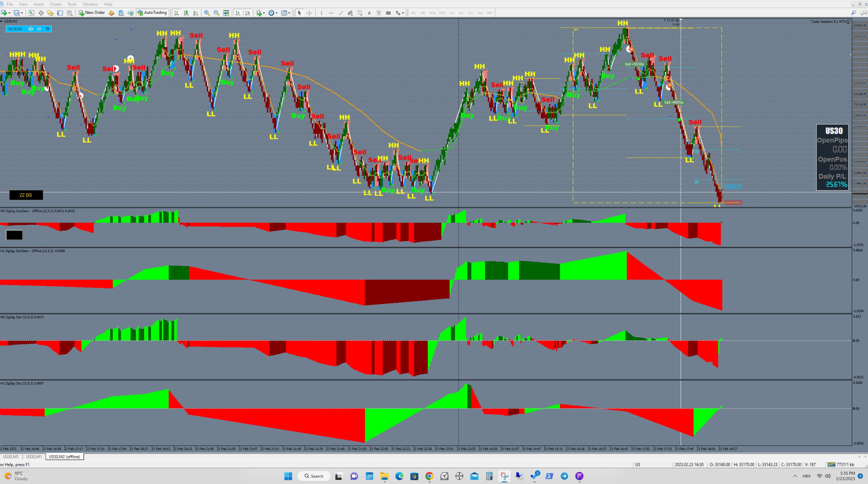Toggle the AutoTrading button
Image resolution: width=868 pixels, height=484 pixels.
coord(152,13)
